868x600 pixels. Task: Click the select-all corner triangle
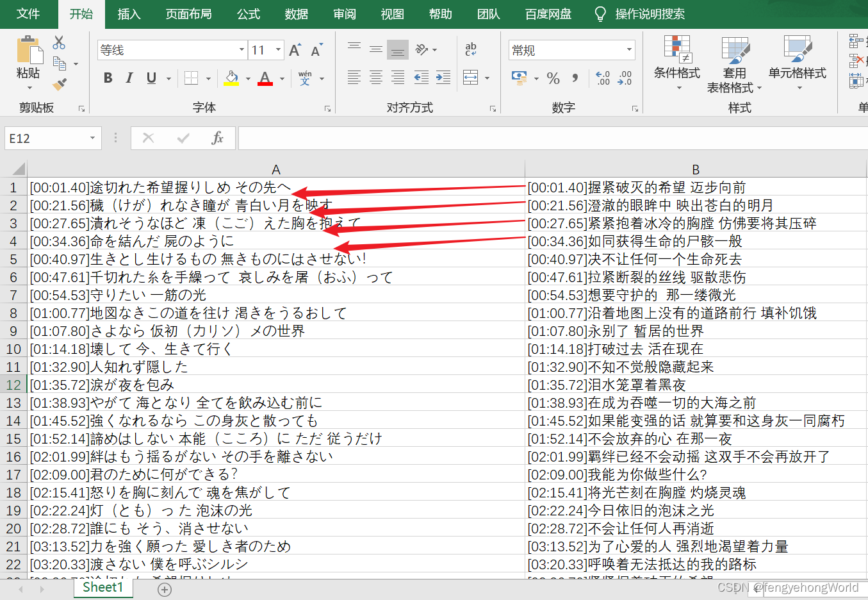19,169
